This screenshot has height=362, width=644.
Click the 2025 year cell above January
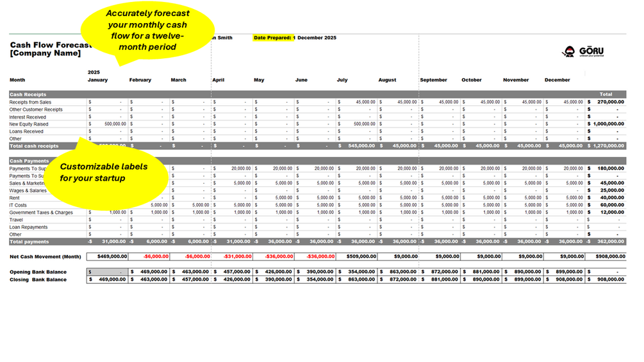(94, 72)
